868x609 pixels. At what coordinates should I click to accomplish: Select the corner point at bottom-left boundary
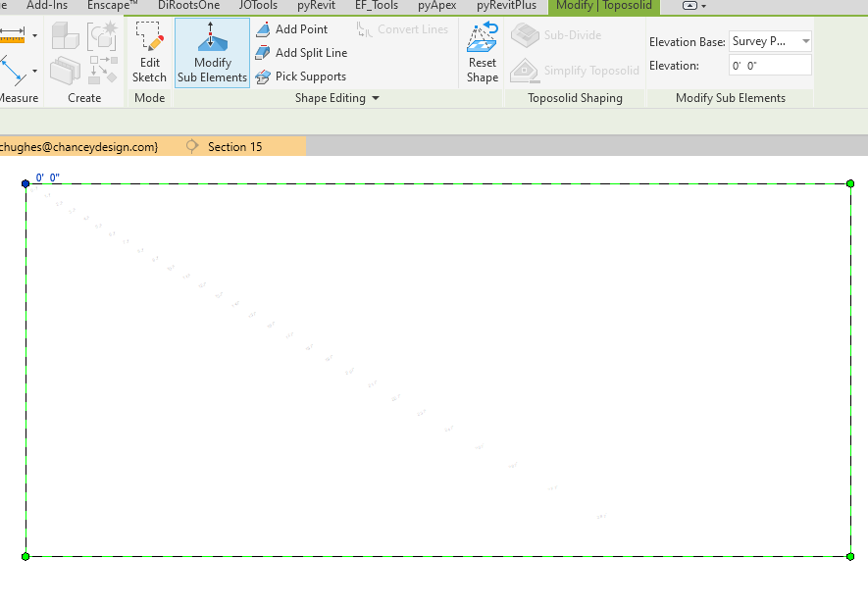(x=25, y=556)
